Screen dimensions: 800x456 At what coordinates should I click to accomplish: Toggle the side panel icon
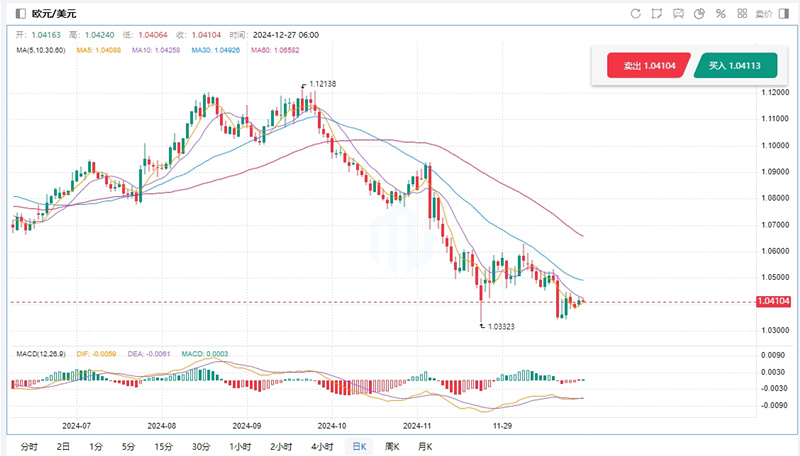pos(787,14)
